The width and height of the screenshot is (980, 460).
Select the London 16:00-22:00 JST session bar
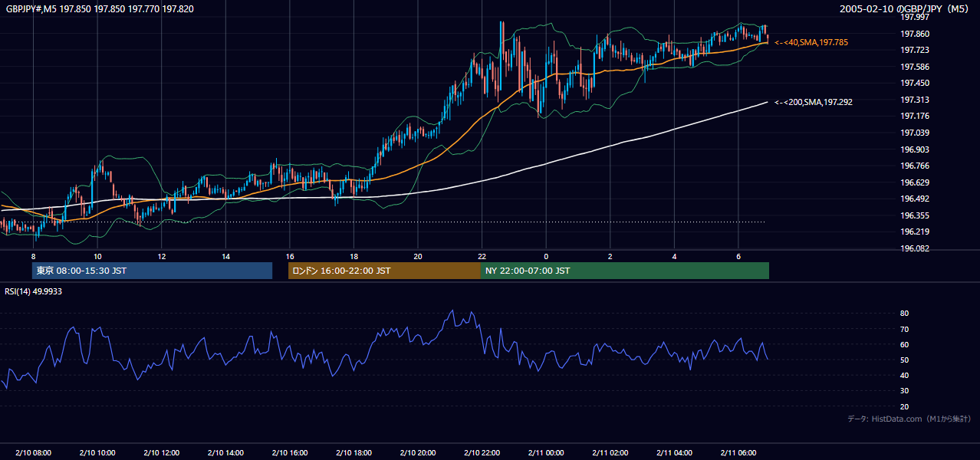384,271
